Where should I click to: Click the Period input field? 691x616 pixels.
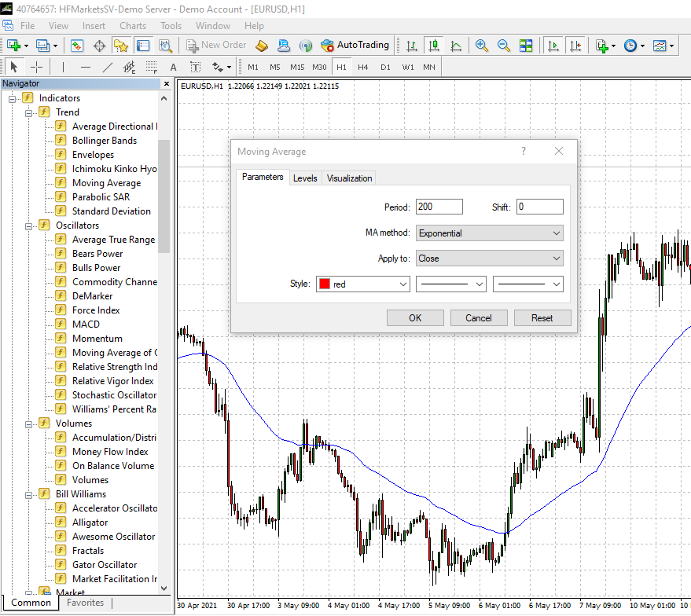pos(439,207)
